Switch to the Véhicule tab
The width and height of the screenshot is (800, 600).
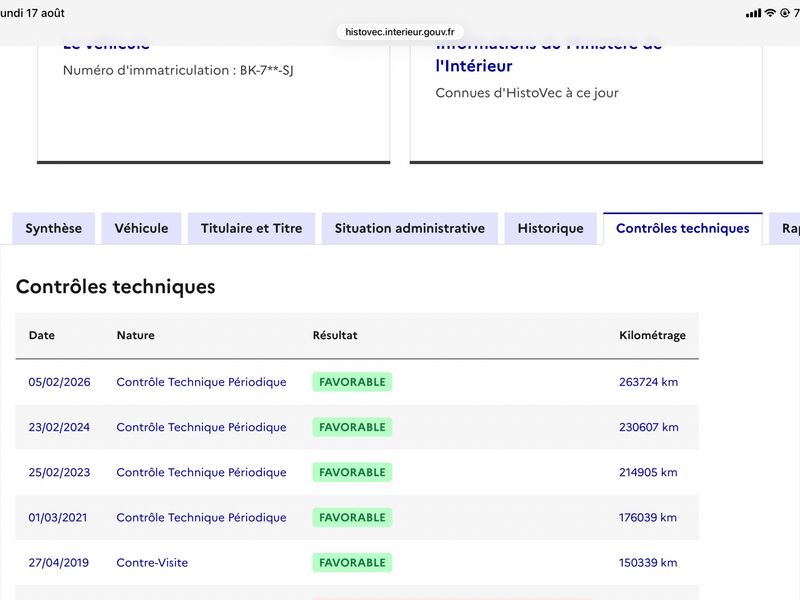(141, 228)
